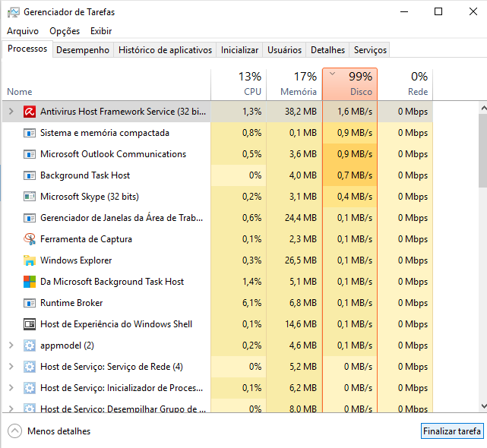Select Microsoft Skype (32 bits) name
Viewport: 487px width, 448px height.
tap(90, 197)
